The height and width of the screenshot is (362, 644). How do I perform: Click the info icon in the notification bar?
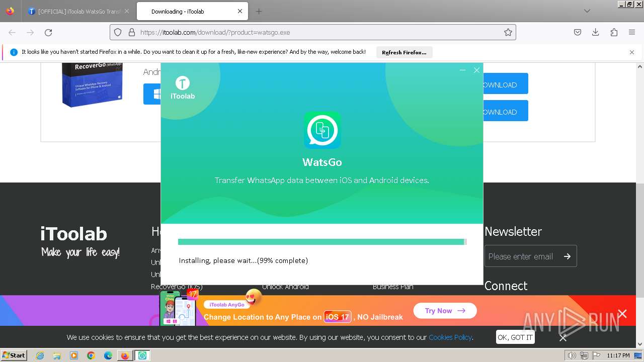(14, 52)
